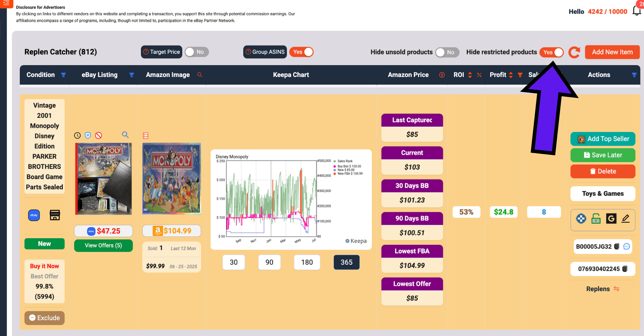Toggle Hide unsold products switch
The image size is (644, 336).
point(447,52)
